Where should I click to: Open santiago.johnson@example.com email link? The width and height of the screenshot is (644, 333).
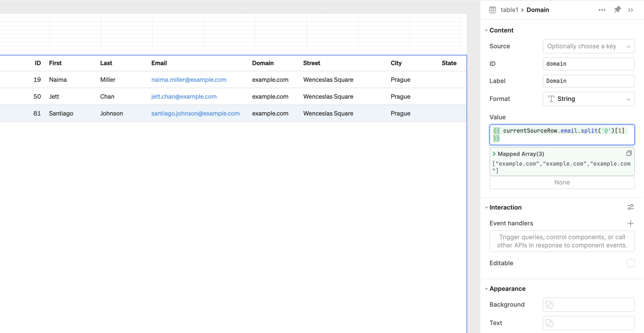(x=195, y=113)
